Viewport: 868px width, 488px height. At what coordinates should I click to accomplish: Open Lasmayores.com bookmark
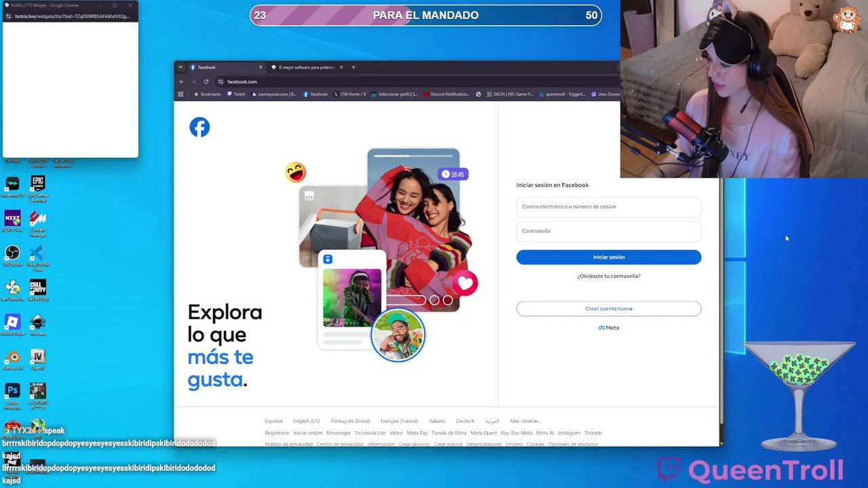(x=274, y=94)
